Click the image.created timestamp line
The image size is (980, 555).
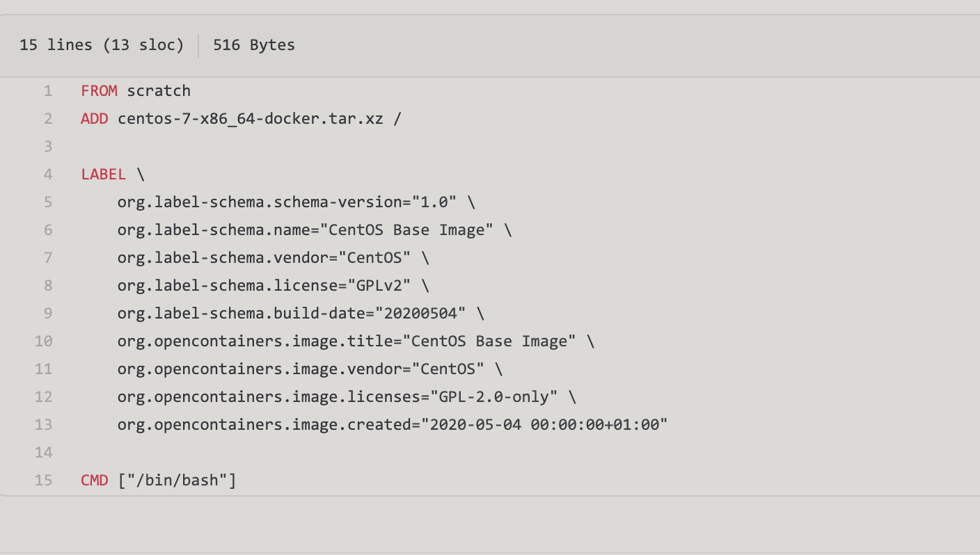click(393, 424)
